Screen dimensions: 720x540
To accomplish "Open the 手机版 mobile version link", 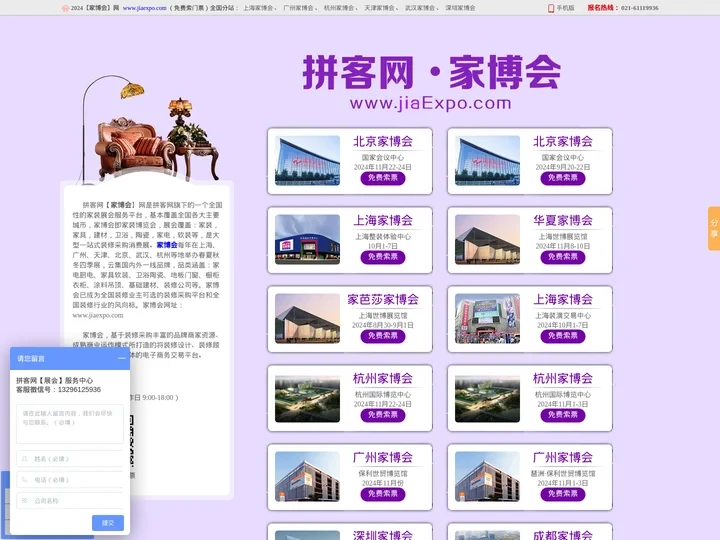I will [561, 8].
